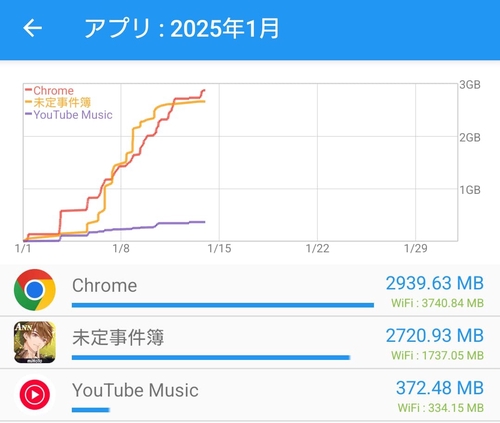The height and width of the screenshot is (423, 500).
Task: Click the 1/15 date marker on chart
Action: 219,248
